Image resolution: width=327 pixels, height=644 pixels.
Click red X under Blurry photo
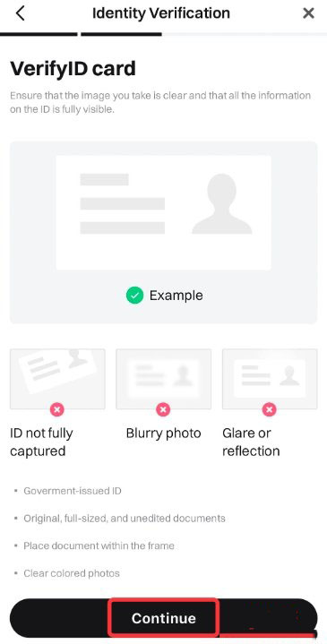click(x=163, y=409)
